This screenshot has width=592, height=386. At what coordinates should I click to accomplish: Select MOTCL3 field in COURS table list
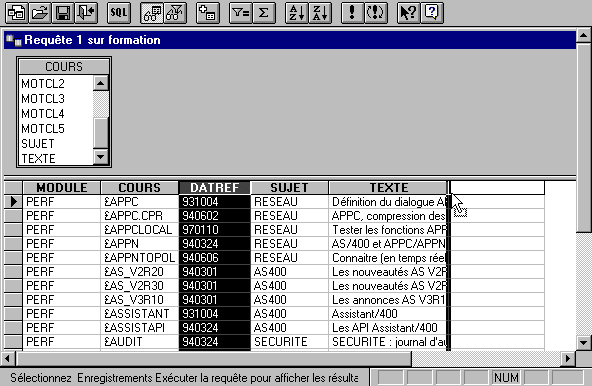click(56, 99)
